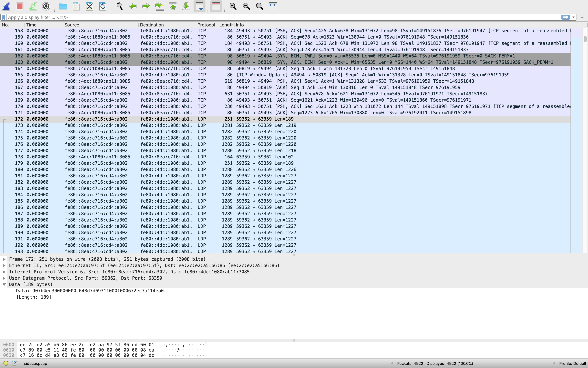Go to specified packet
The width and height of the screenshot is (588, 368).
160,6
